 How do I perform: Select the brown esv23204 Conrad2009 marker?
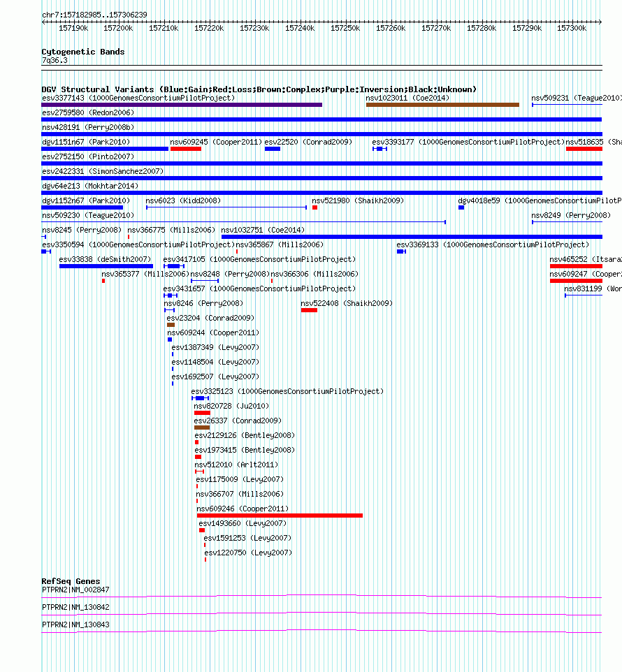pos(171,325)
